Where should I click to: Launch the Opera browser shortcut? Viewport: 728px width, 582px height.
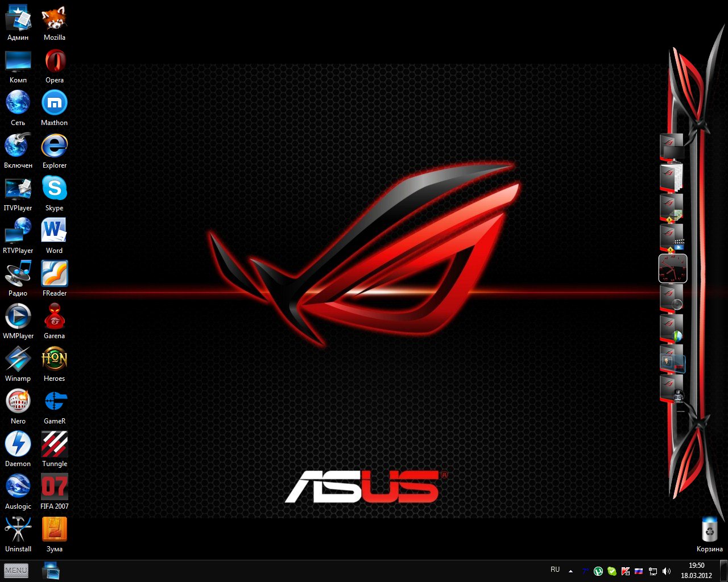tap(55, 66)
